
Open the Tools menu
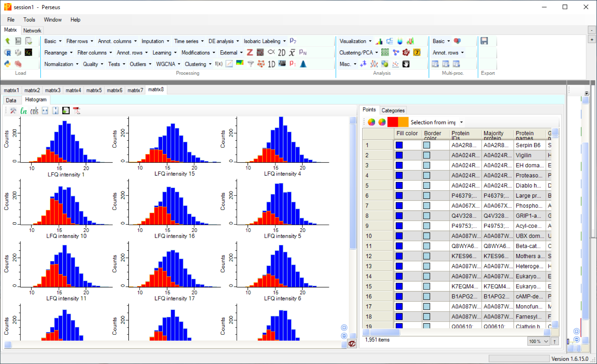click(x=29, y=20)
